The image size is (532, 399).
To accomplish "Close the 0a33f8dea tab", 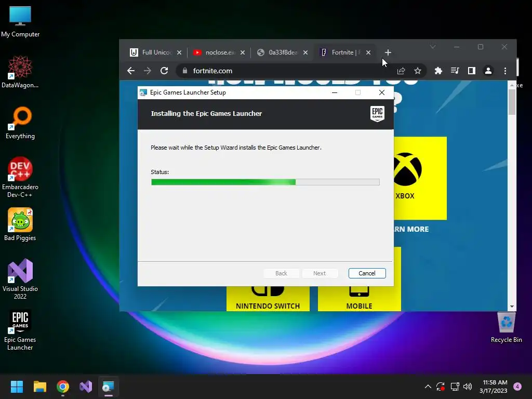I will [305, 52].
